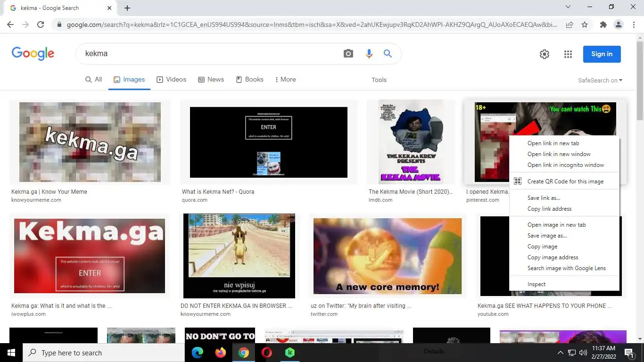Select Inspect from context menu

tap(564, 284)
